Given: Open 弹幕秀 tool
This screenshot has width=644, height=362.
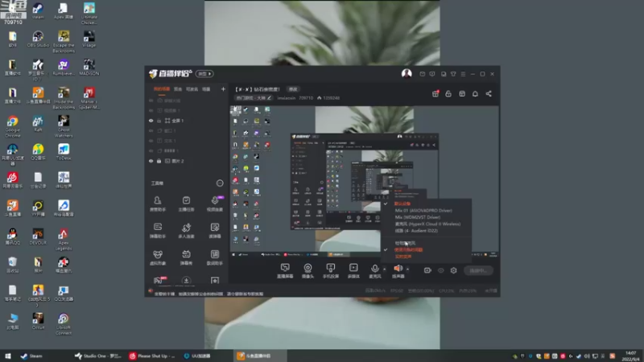Looking at the screenshot, I should click(x=186, y=257).
